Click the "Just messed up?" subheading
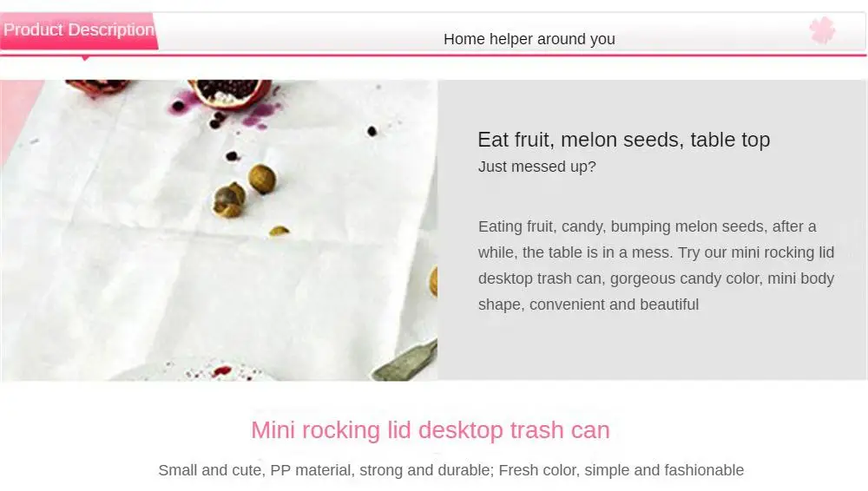868x491 pixels. tap(537, 167)
